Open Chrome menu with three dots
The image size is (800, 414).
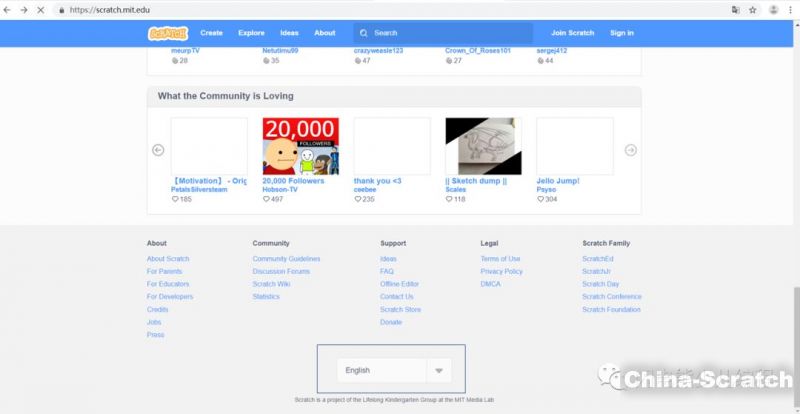pyautogui.click(x=791, y=10)
